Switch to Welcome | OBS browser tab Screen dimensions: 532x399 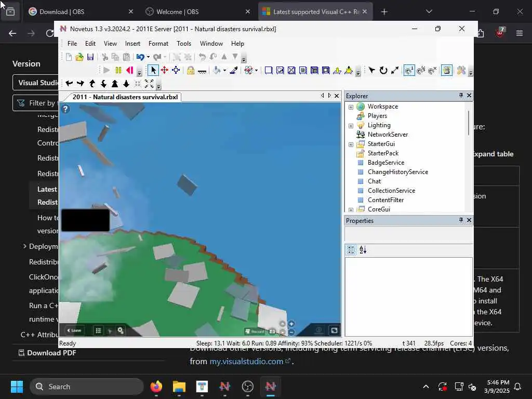tap(198, 11)
